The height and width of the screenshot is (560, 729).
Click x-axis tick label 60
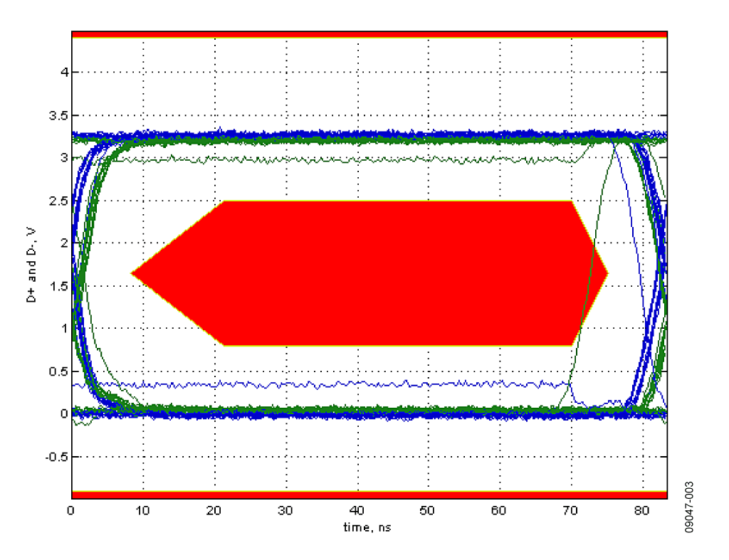500,512
